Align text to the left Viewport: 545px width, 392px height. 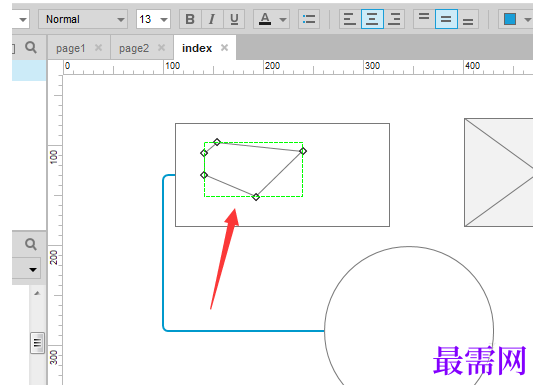(x=349, y=19)
